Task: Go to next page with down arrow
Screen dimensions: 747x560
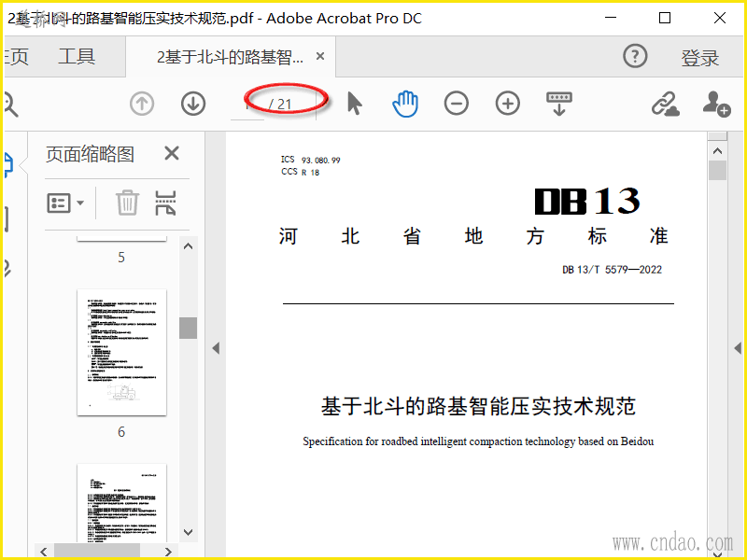Action: pos(193,104)
